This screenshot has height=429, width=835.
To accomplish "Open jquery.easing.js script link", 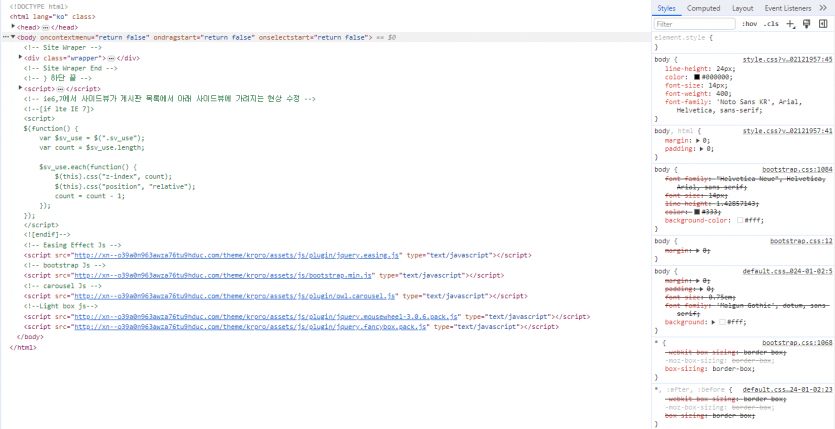I will pyautogui.click(x=236, y=255).
